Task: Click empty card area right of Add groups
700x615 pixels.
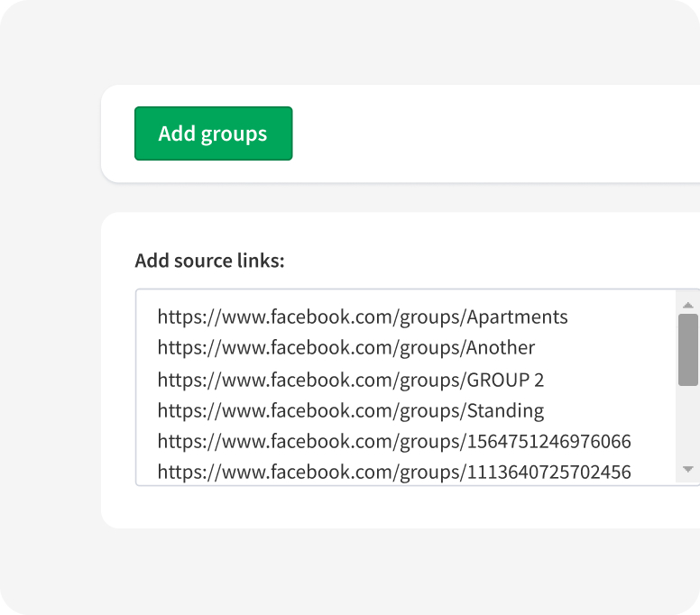Action: 496,133
